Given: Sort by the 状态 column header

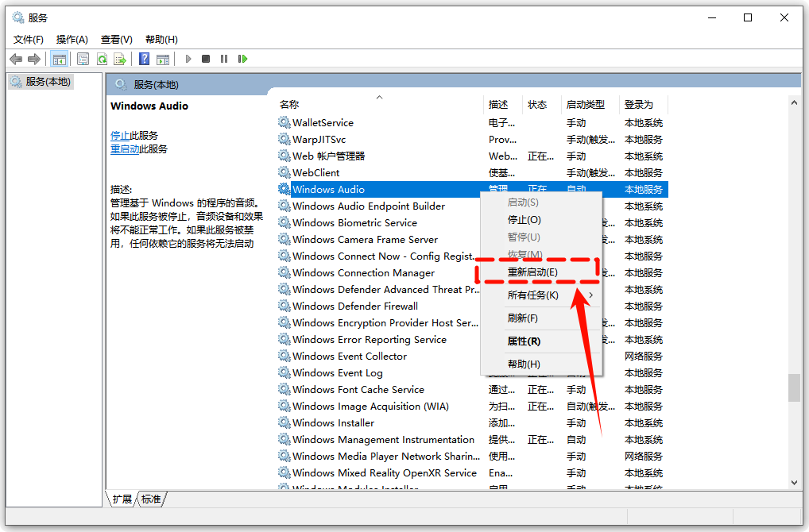Looking at the screenshot, I should 542,105.
